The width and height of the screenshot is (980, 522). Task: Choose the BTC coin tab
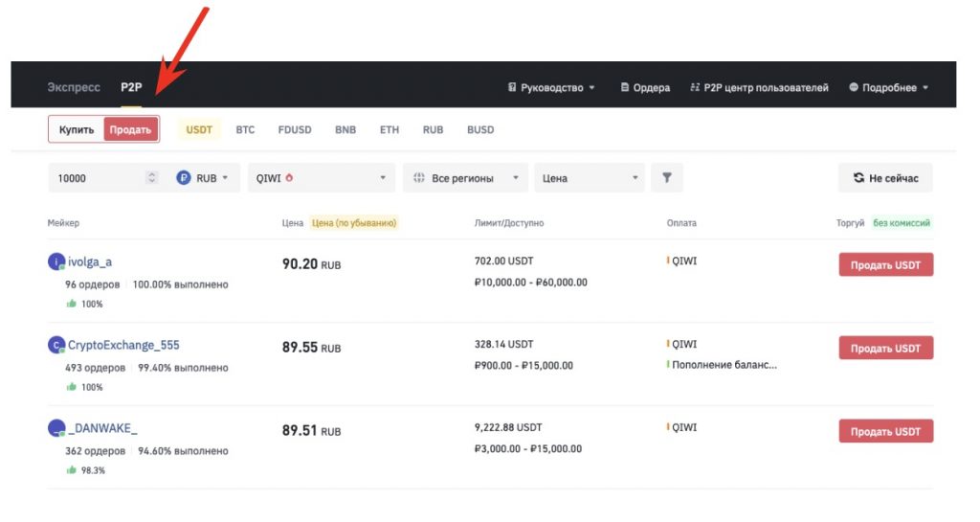point(245,129)
